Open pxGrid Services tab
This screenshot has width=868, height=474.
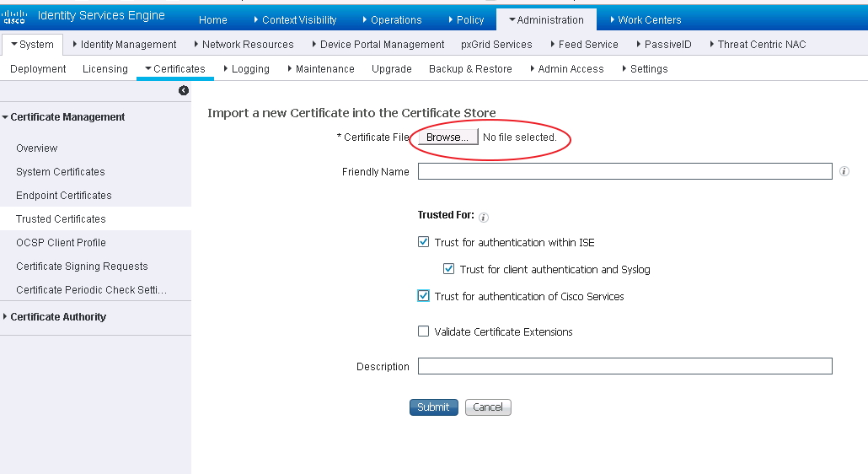coord(496,45)
